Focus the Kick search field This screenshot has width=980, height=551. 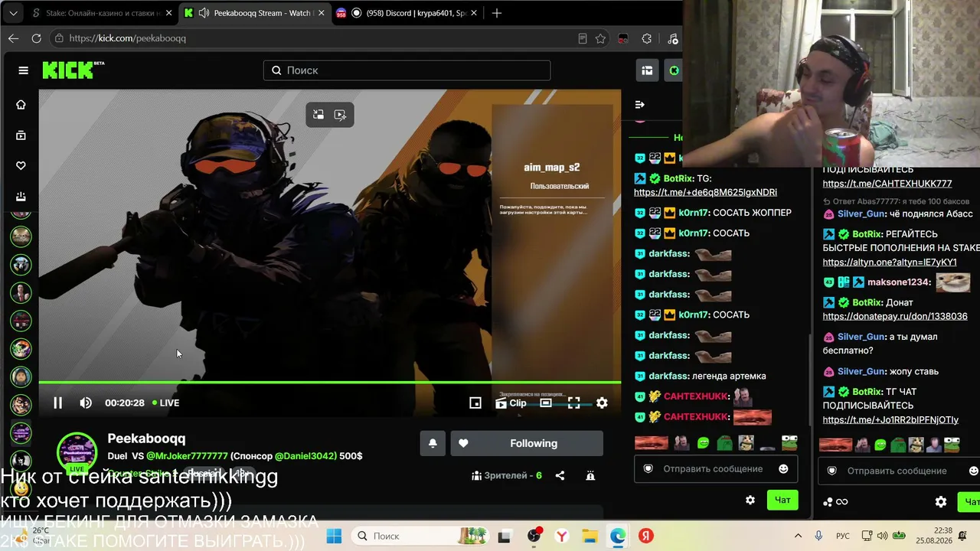point(407,70)
